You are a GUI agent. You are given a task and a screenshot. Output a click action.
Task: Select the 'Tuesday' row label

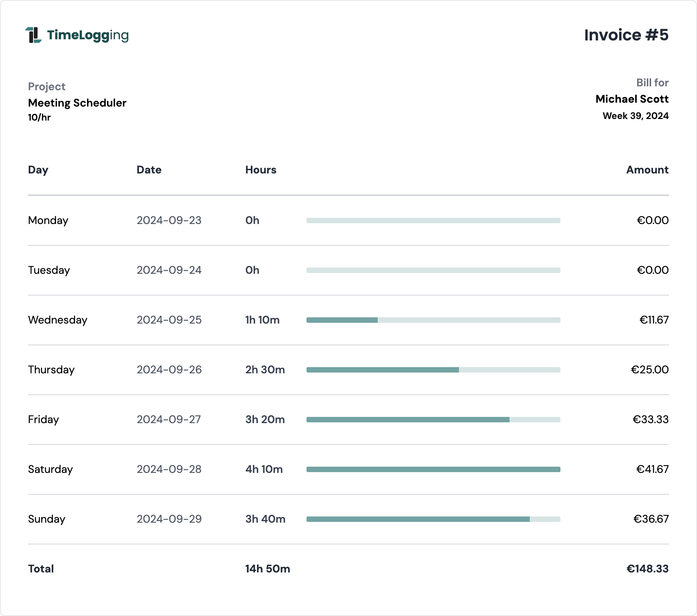click(x=49, y=270)
